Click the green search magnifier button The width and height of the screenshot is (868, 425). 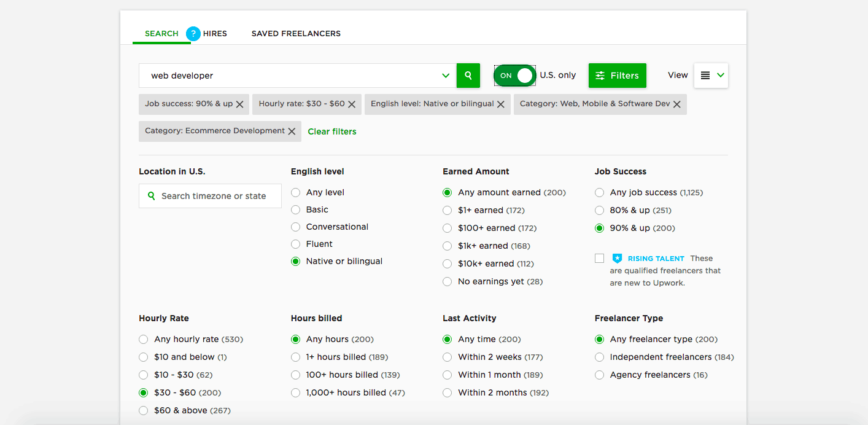click(x=468, y=76)
